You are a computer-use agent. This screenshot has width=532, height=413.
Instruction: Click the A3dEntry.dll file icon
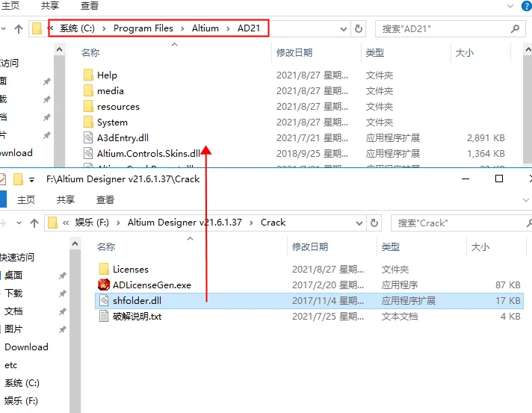(89, 137)
